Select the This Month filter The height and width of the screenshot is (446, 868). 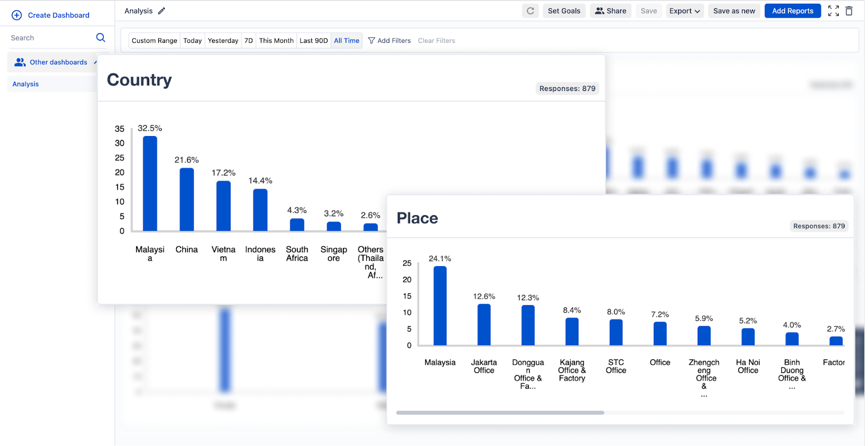(276, 41)
